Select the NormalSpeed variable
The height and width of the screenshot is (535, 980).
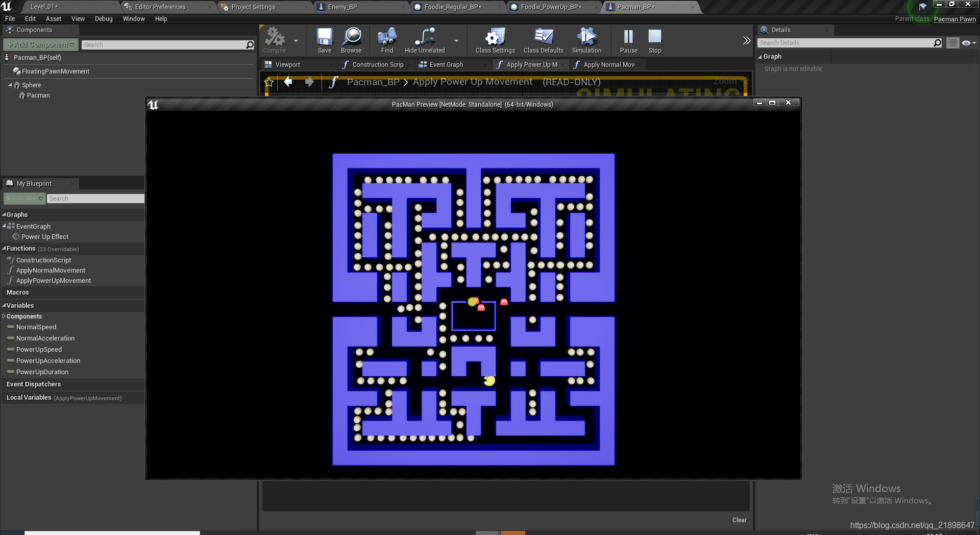point(36,327)
